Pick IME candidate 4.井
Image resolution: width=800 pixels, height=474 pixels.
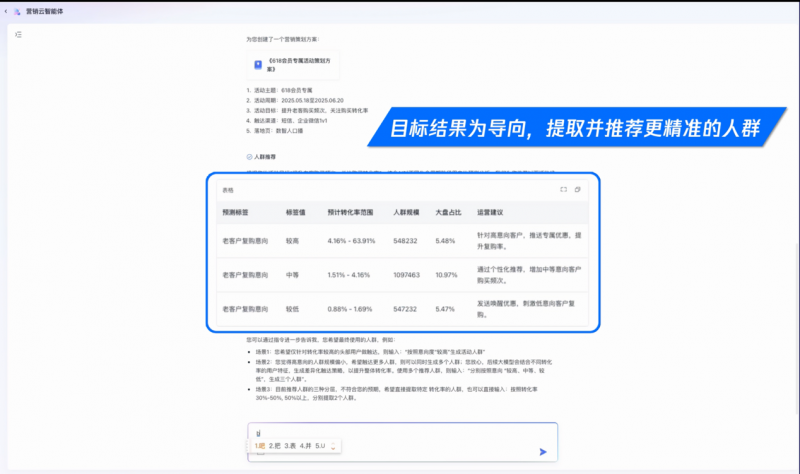pos(305,445)
